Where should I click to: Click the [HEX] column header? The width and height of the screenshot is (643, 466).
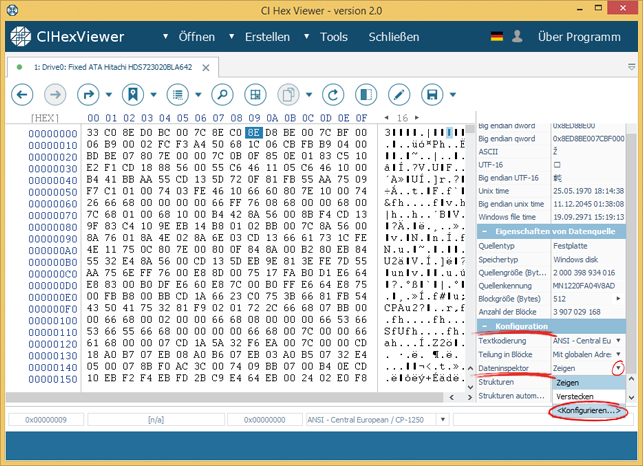45,118
